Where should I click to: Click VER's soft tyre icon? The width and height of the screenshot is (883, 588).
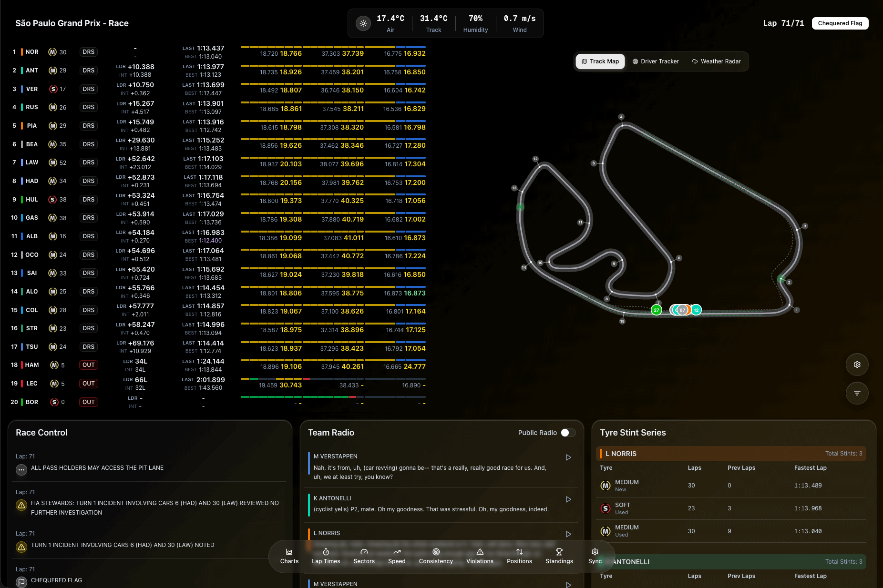[53, 89]
